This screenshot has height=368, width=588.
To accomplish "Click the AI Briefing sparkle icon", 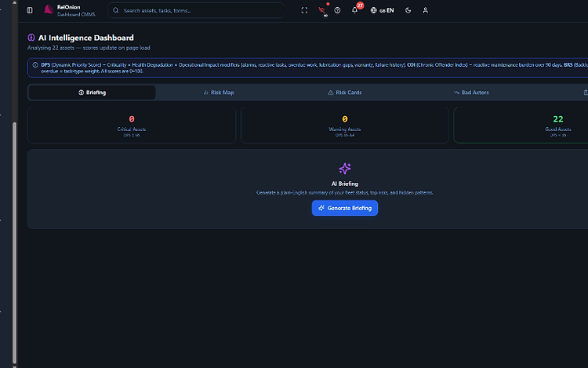I will click(x=345, y=169).
